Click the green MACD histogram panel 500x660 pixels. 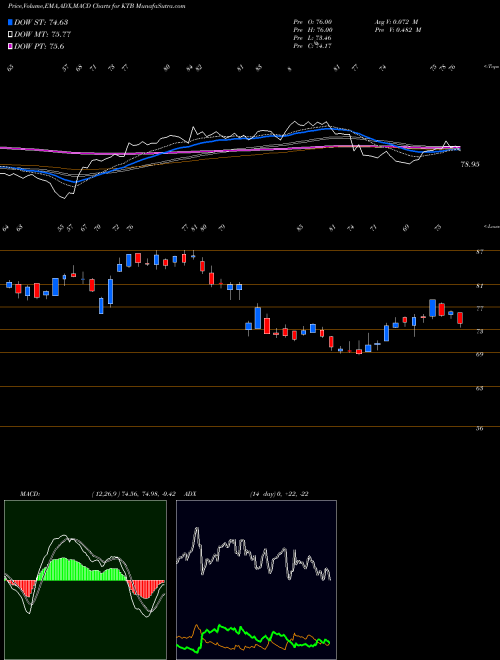85,580
